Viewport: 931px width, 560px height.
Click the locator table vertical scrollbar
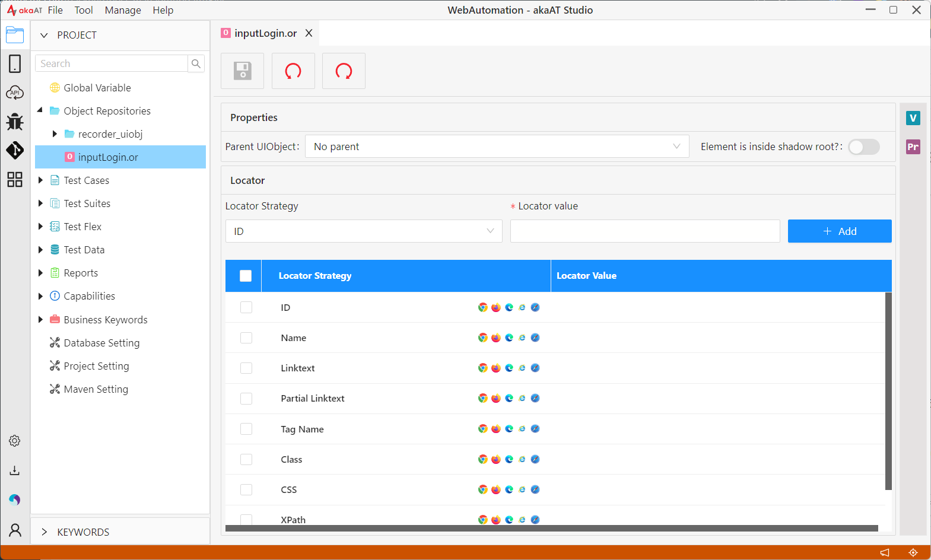tap(888, 391)
